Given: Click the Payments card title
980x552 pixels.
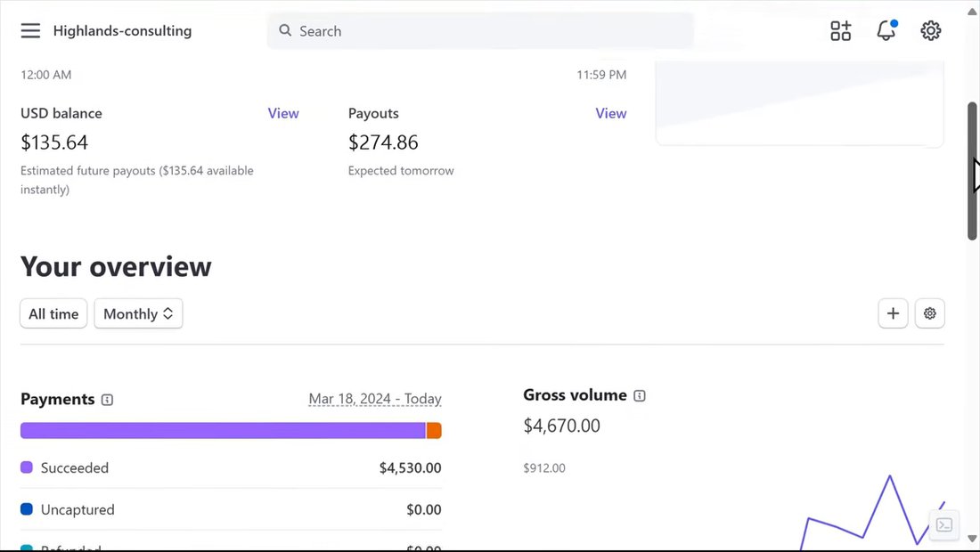Looking at the screenshot, I should tap(58, 399).
